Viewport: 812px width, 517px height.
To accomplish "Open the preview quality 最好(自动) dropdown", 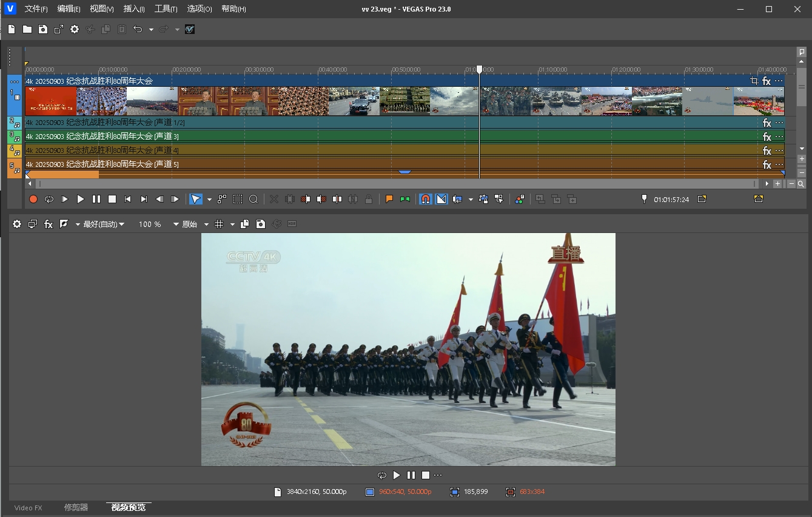I will [x=104, y=224].
